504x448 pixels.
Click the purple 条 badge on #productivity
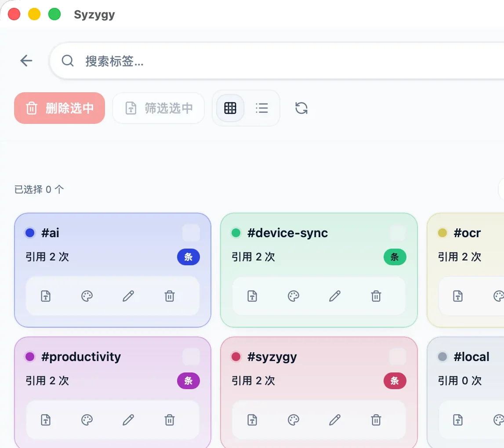[189, 381]
